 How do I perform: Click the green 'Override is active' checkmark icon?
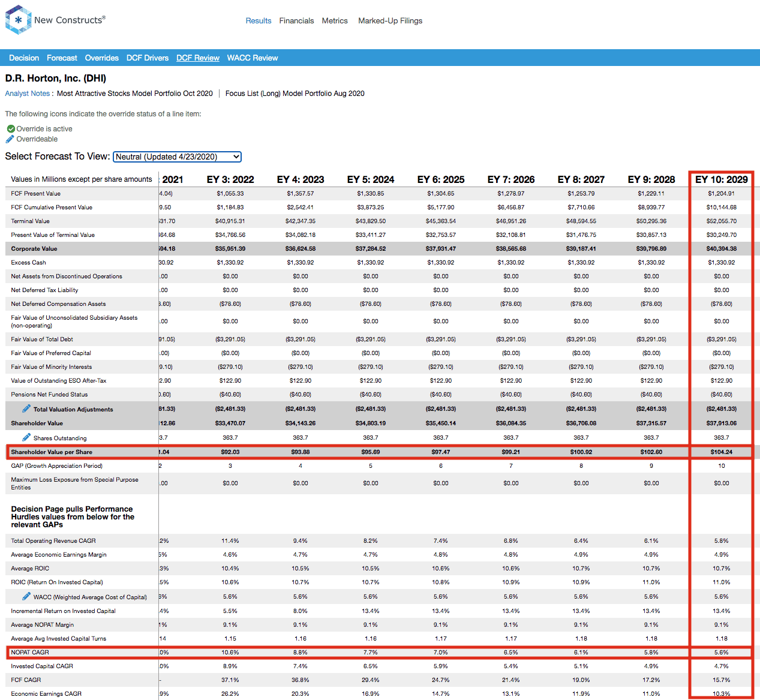[11, 129]
